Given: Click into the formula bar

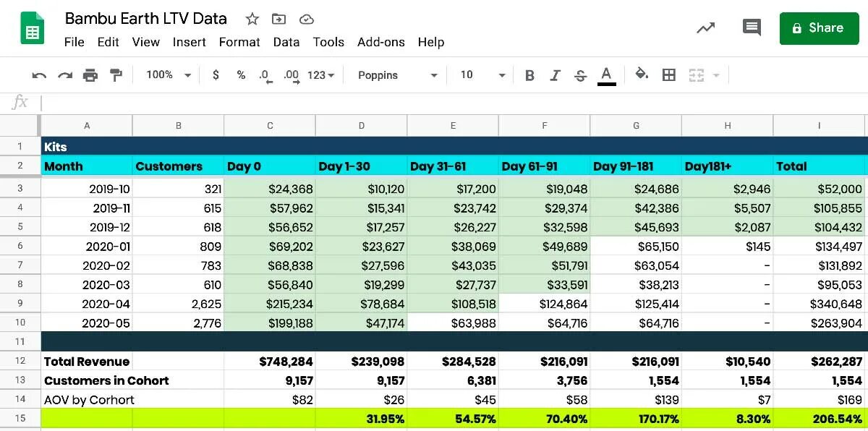Looking at the screenshot, I should 454,103.
